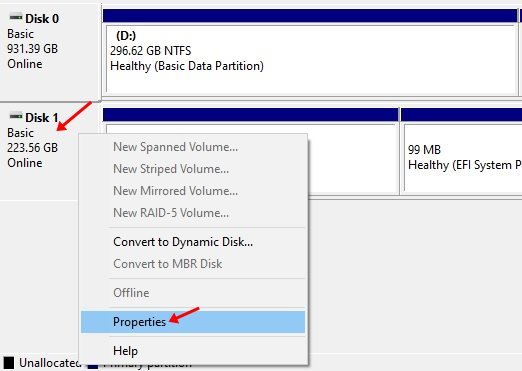This screenshot has height=371, width=522.
Task: Click the Disk 0 drive icon
Action: [16, 17]
